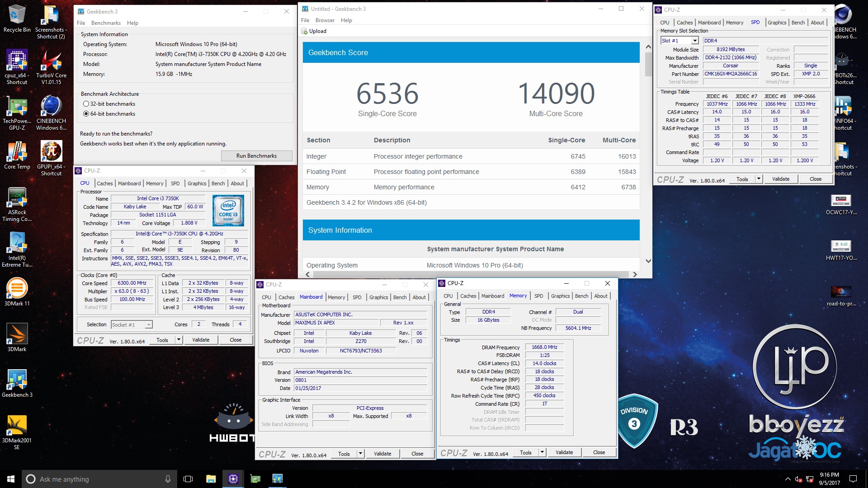Launch Intel Extreme Tuning desktop icon
Screen dimensions: 868x488
pos(17,250)
